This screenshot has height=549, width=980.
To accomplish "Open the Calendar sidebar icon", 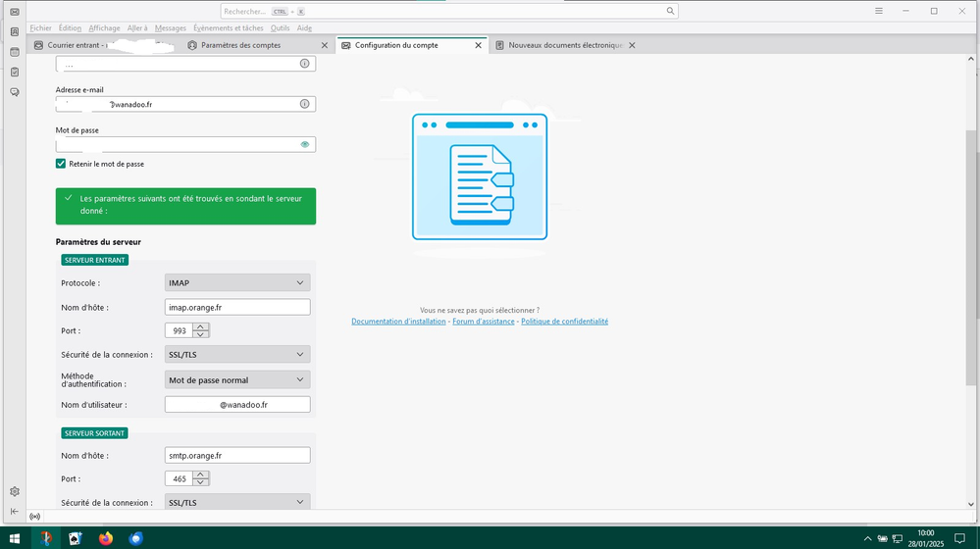I will (x=15, y=52).
